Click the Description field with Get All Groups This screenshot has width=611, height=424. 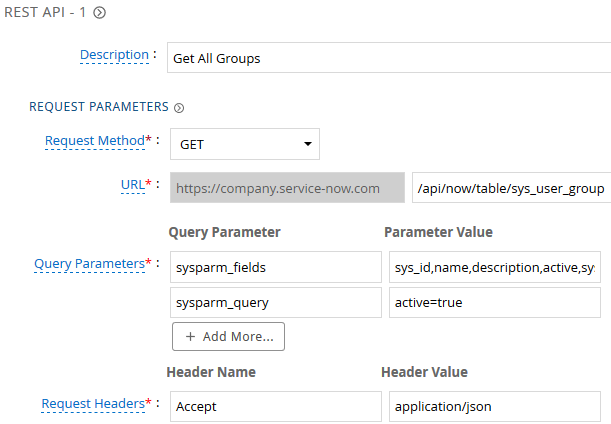tap(389, 58)
